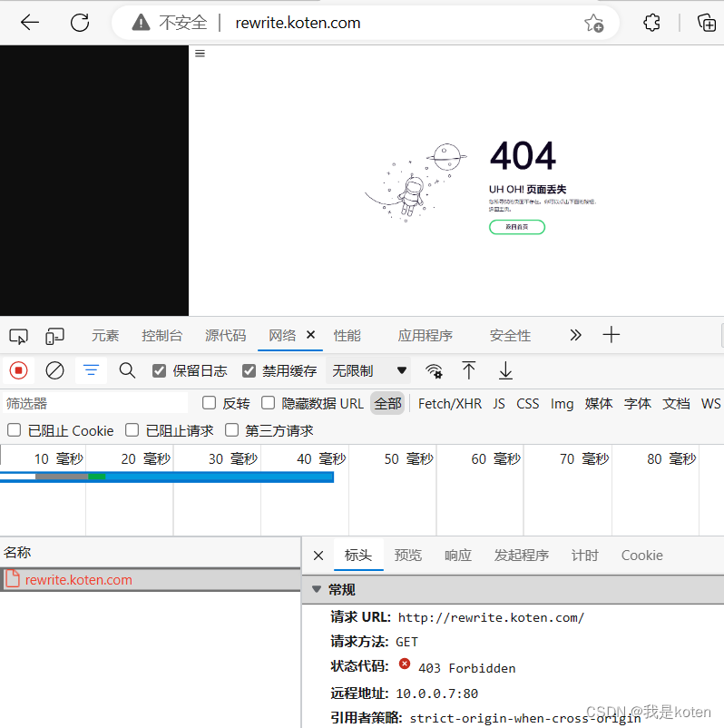Screen dimensions: 724x728
Task: Import HAR file with up arrow
Action: pos(469,370)
